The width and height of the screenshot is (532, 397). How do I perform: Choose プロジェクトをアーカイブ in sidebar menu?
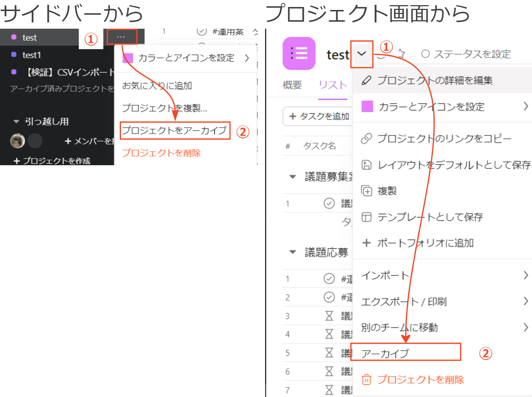click(x=175, y=131)
